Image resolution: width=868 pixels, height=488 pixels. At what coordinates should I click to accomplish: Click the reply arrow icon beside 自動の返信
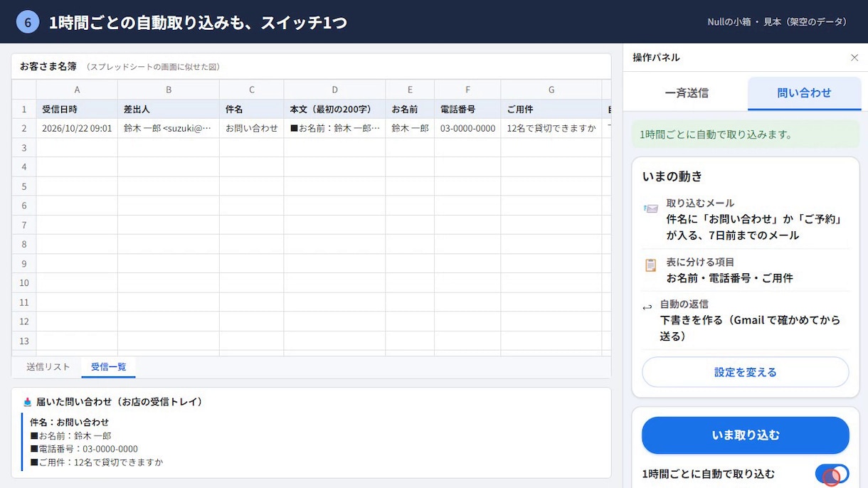(x=647, y=307)
